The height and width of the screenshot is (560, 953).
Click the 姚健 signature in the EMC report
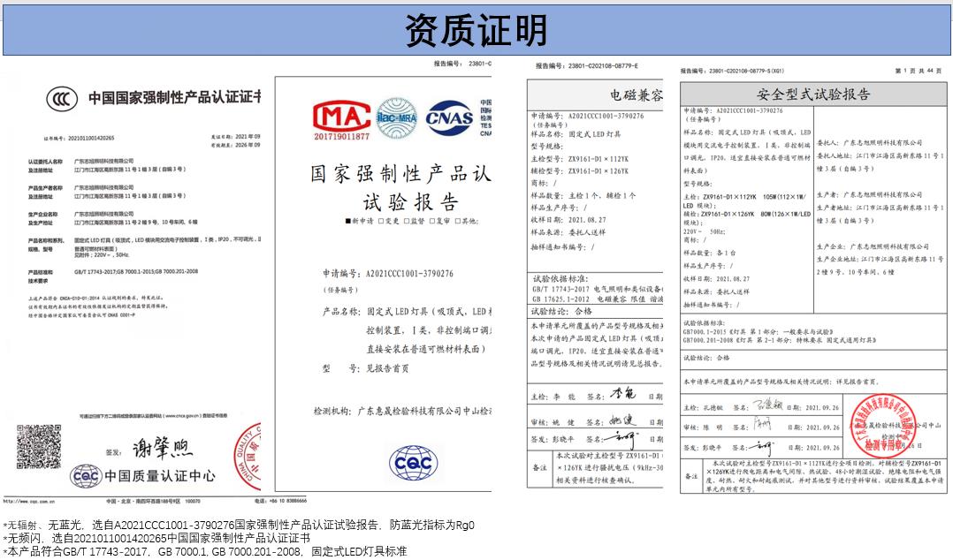621,420
